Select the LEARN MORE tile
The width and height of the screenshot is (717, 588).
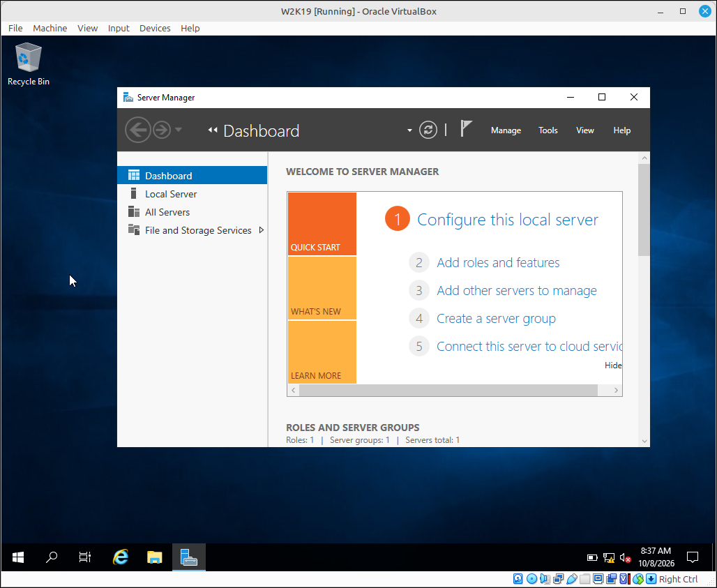point(322,352)
